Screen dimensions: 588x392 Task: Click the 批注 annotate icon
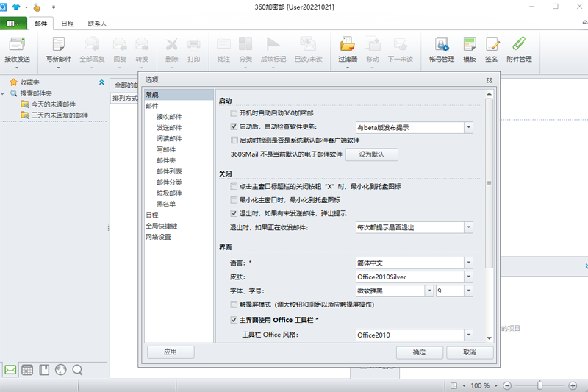[223, 44]
